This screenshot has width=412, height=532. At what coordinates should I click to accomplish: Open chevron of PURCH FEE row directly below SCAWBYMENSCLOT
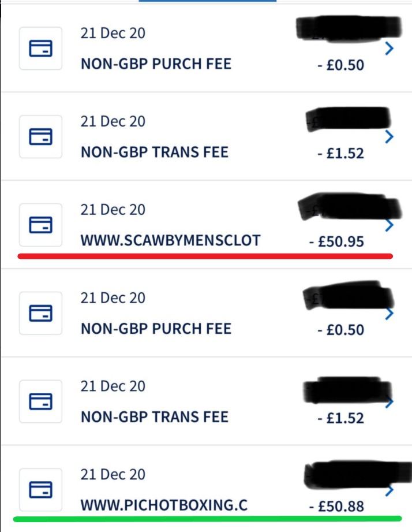click(389, 313)
